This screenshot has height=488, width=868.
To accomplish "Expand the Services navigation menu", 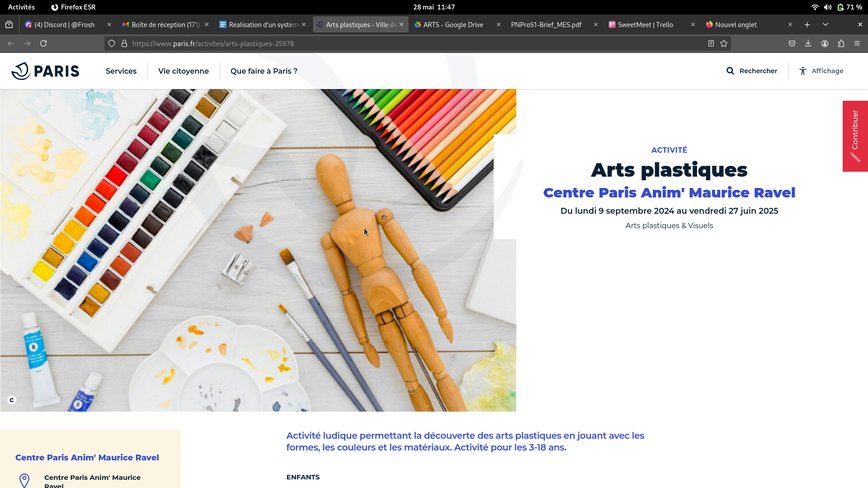I will tap(121, 71).
